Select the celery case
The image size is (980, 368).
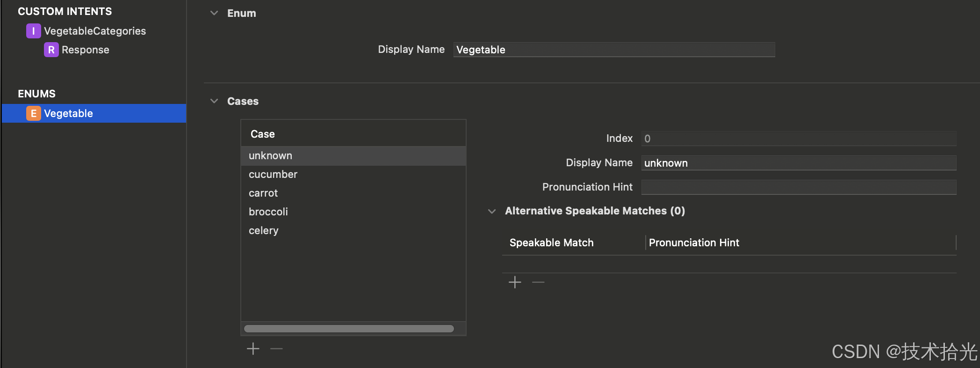coord(353,230)
